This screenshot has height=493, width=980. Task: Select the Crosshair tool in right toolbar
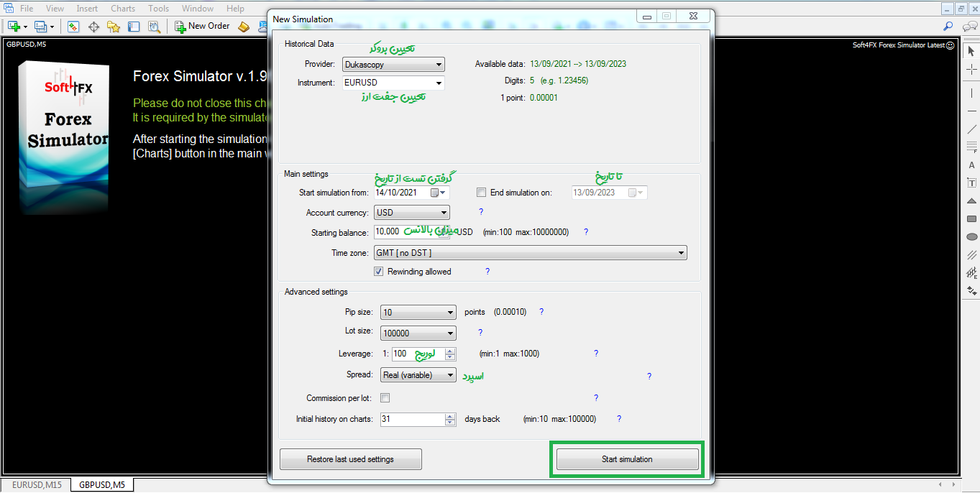click(972, 70)
